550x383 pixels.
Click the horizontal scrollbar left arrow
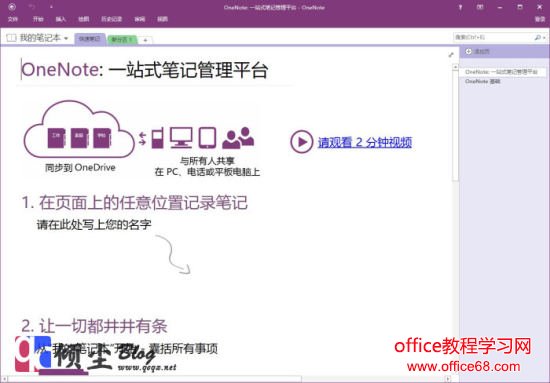[4, 379]
